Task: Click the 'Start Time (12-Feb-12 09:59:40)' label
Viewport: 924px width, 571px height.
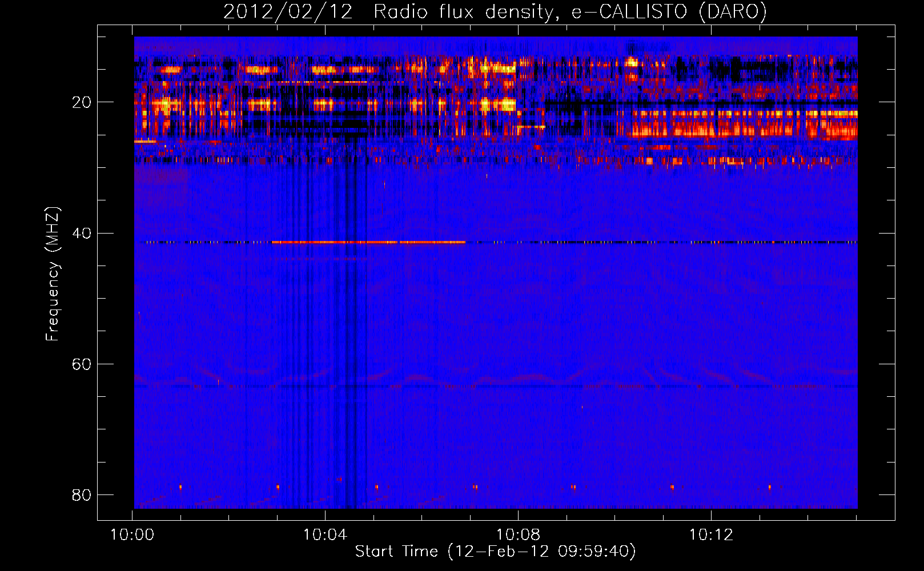Action: pos(495,552)
